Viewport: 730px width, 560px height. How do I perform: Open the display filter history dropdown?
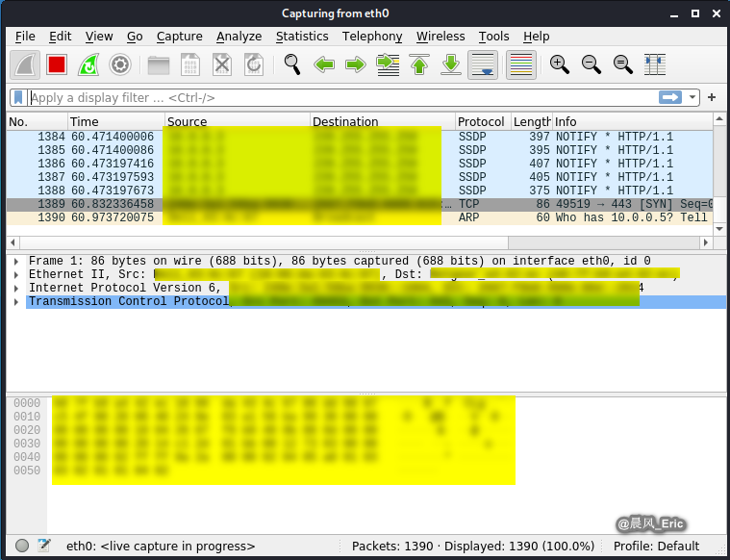click(693, 97)
